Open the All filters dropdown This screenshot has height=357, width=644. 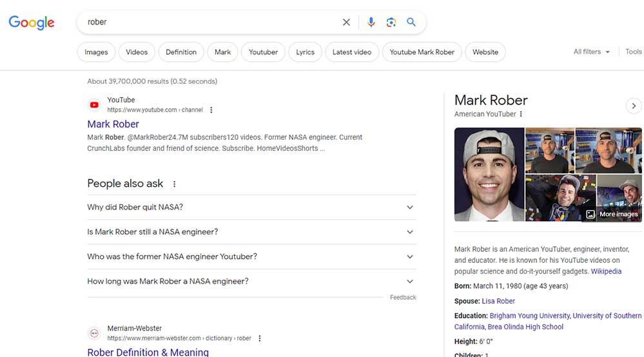[591, 52]
